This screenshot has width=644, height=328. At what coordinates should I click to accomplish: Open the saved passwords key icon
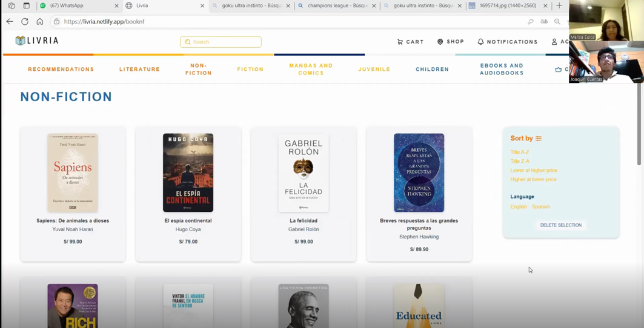531,21
